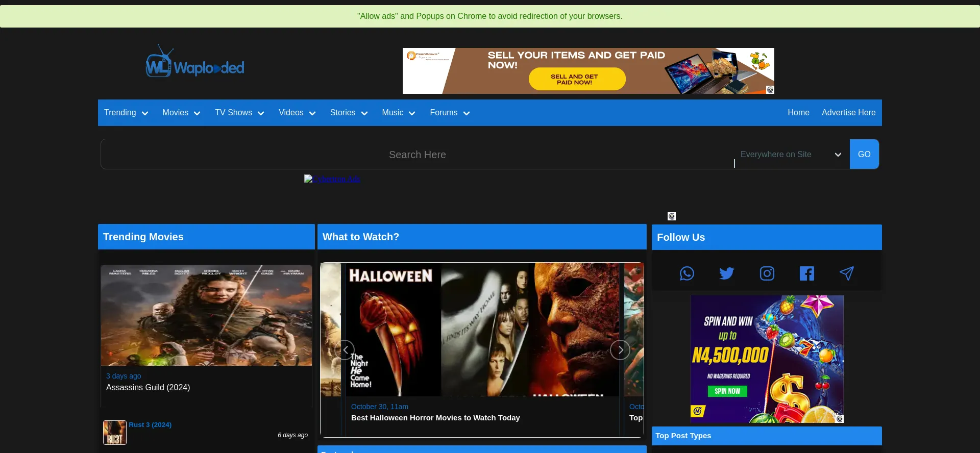This screenshot has height=453, width=980.
Task: Click the Follow Us heading
Action: click(x=681, y=237)
